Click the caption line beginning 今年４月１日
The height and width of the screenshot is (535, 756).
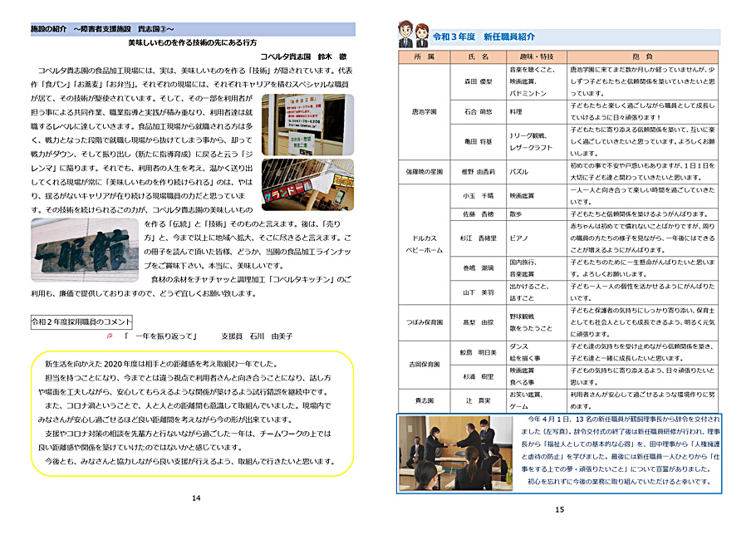[624, 420]
